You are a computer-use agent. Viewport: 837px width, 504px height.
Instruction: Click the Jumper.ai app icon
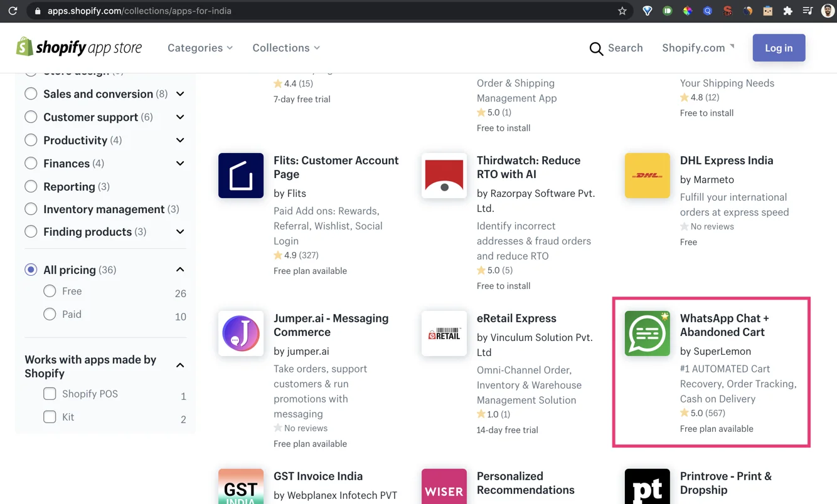pos(241,333)
